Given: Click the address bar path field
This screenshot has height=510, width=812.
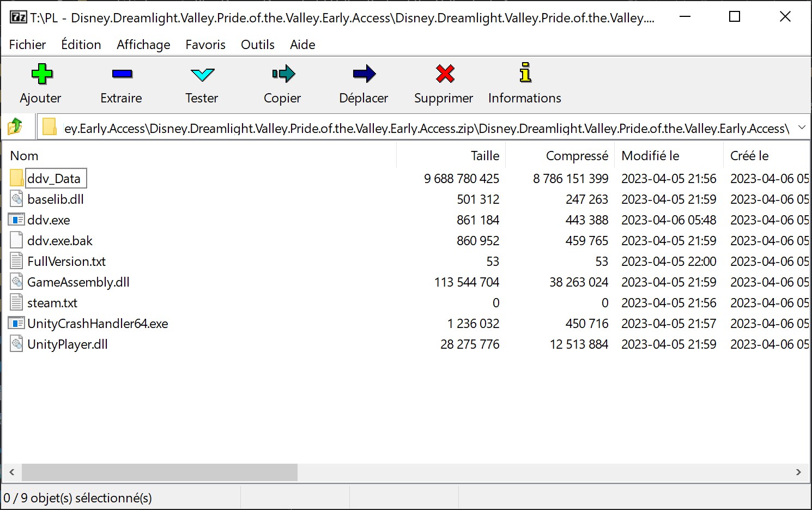Looking at the screenshot, I should [425, 129].
